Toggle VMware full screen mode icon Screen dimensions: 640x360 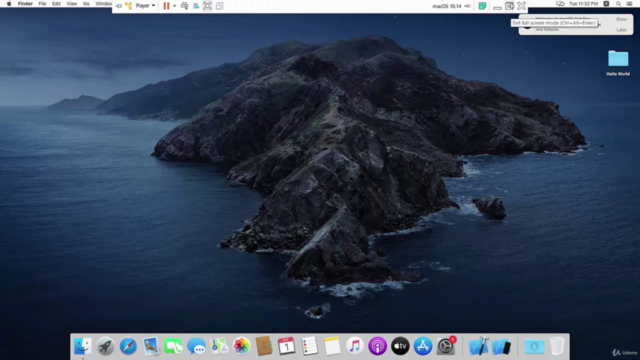[207, 6]
